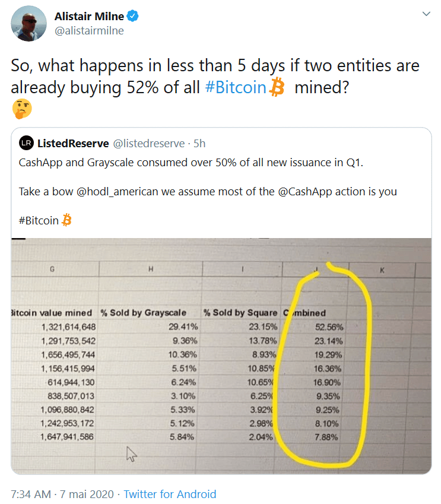Click the #Bitcoin hashtag in main tweet
This screenshot has height=504, width=441.
point(235,87)
